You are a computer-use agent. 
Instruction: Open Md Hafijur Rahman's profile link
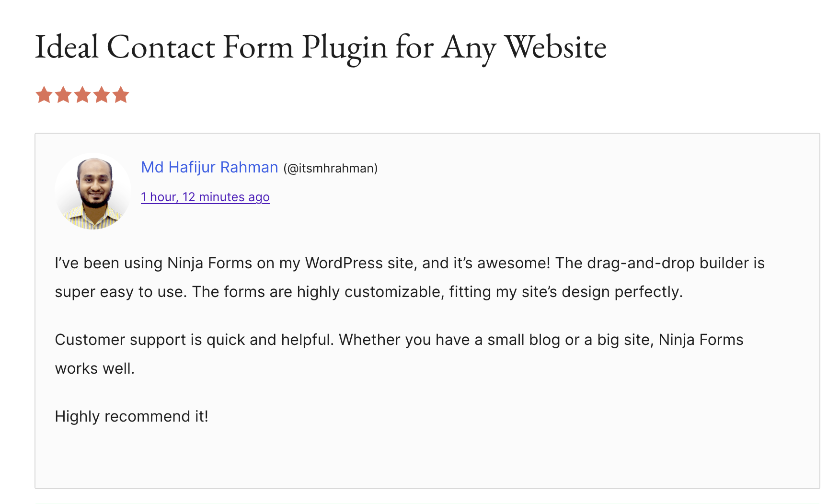click(209, 167)
